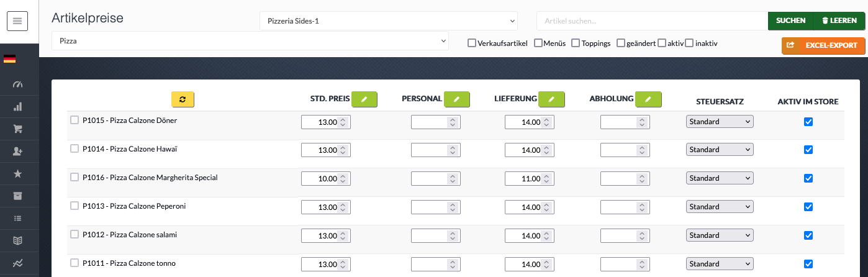Viewport: 868px width, 277px height.
Task: Focus the Artikel suchen search field
Action: coord(652,21)
